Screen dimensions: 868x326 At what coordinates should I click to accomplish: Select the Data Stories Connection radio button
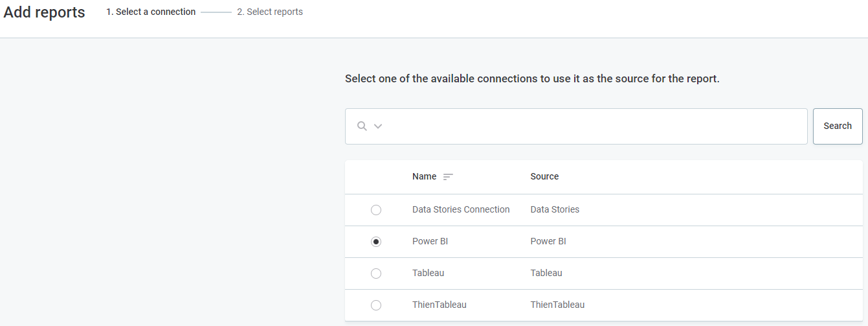[376, 210]
